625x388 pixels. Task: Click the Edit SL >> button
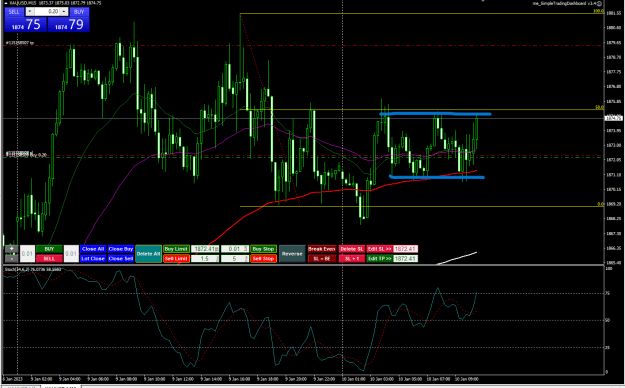(379, 249)
